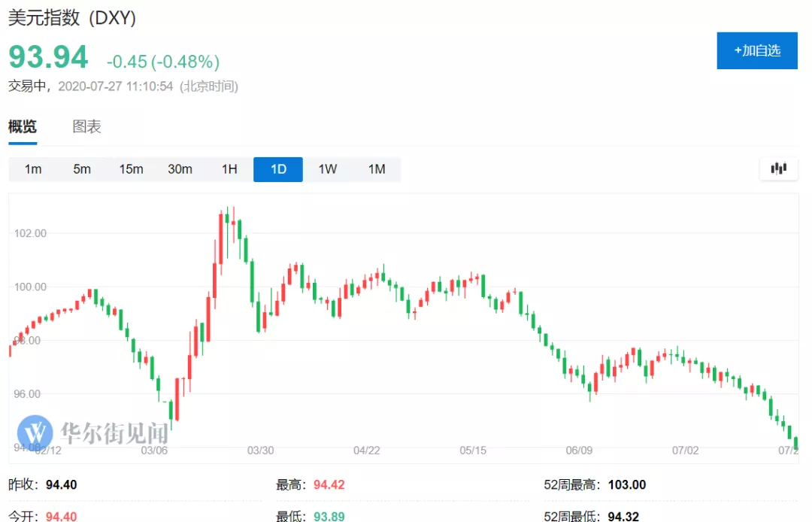Click the 06/09 date axis label
This screenshot has width=812, height=522.
(x=579, y=450)
